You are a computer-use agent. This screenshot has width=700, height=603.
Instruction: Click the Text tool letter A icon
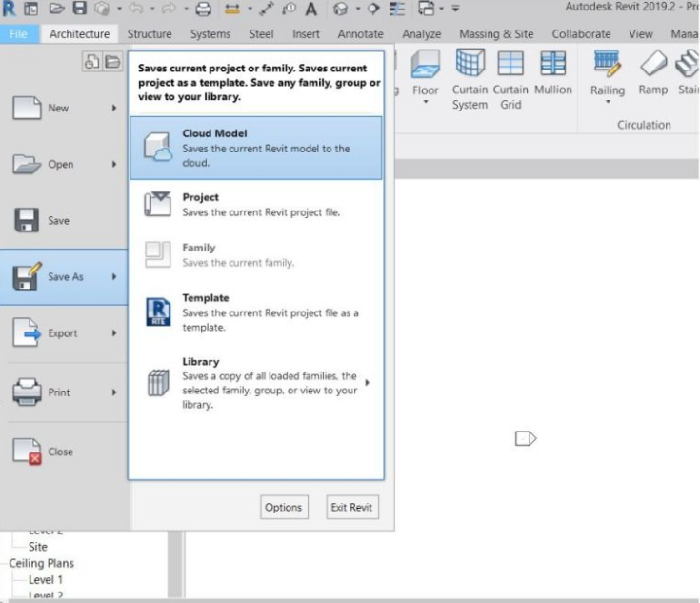(311, 9)
